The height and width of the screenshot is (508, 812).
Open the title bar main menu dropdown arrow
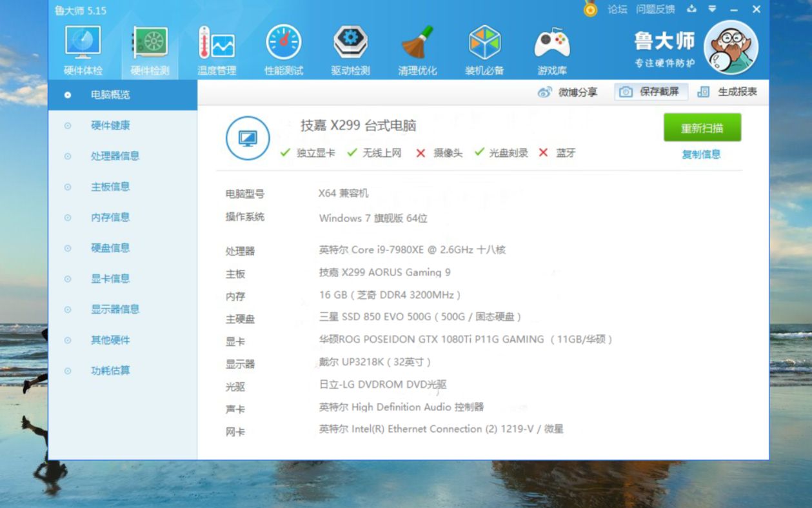click(x=712, y=9)
